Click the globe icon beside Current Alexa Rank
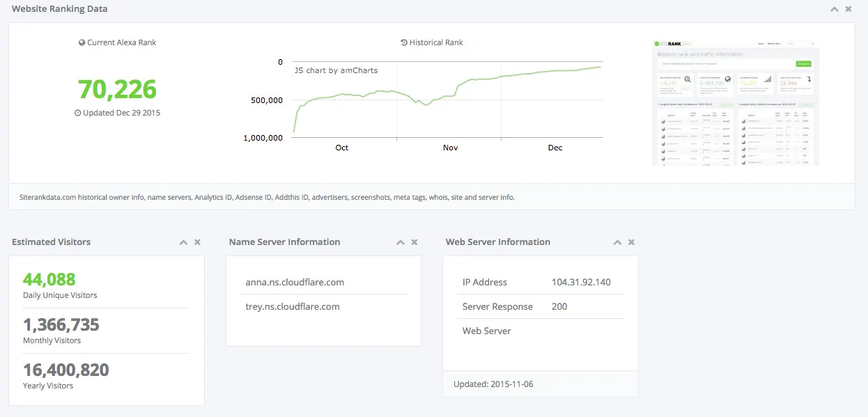Screen dimensions: 868x417 point(82,42)
